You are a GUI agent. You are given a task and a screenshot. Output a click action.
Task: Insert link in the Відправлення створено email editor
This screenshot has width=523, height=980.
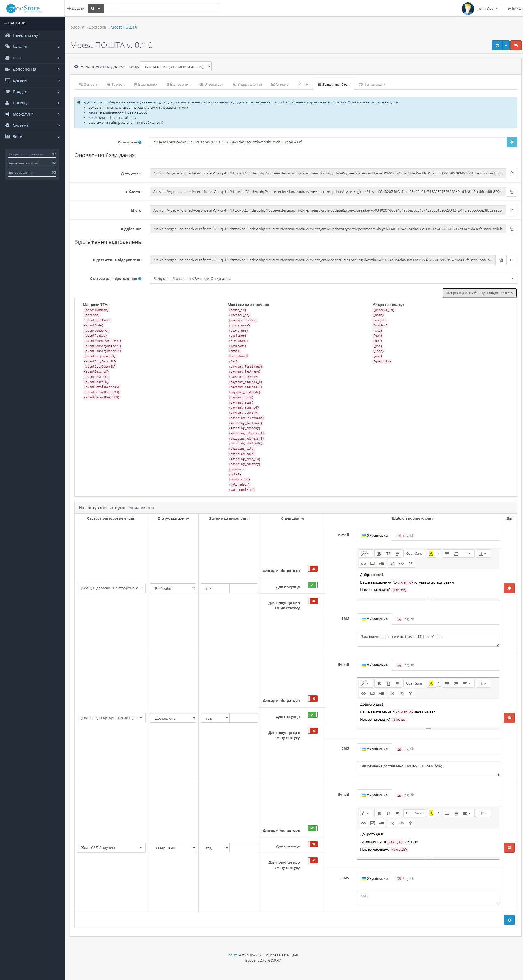pyautogui.click(x=363, y=564)
